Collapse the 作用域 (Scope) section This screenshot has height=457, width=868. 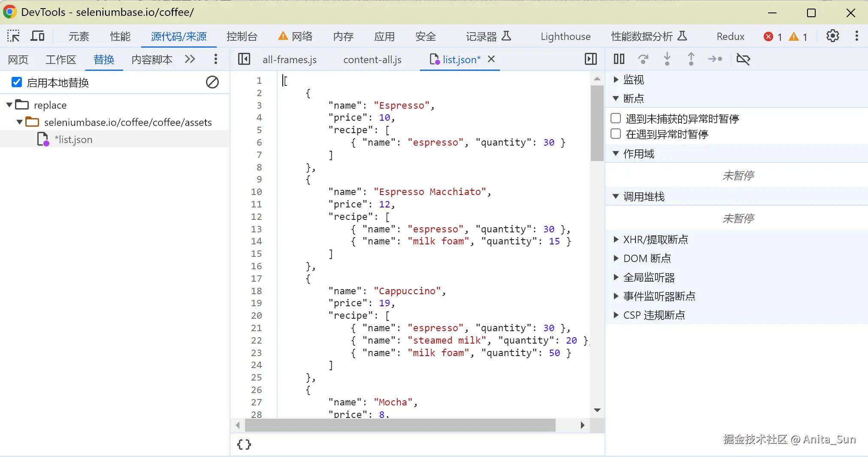pyautogui.click(x=616, y=154)
